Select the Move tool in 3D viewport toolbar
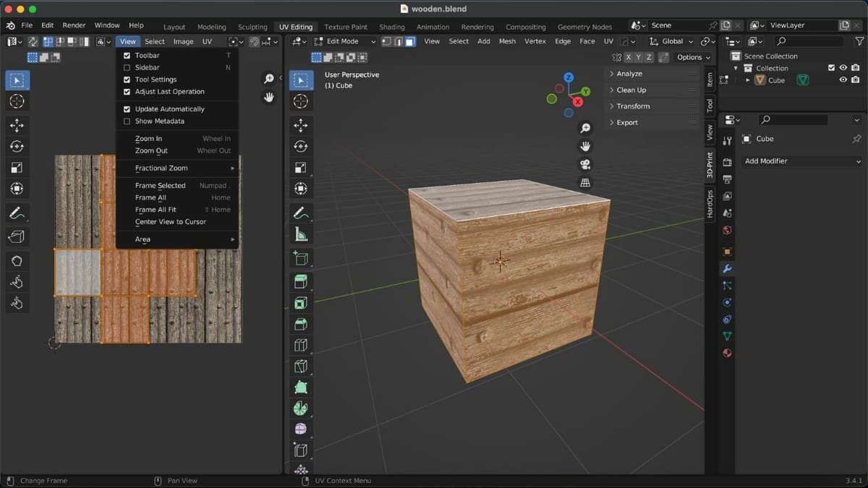Viewport: 868px width, 488px height. tap(301, 126)
